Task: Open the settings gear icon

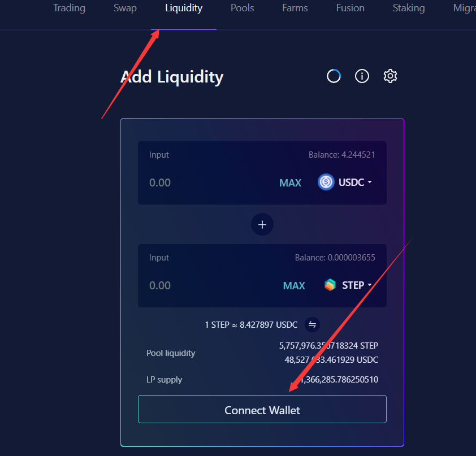Action: pos(390,76)
